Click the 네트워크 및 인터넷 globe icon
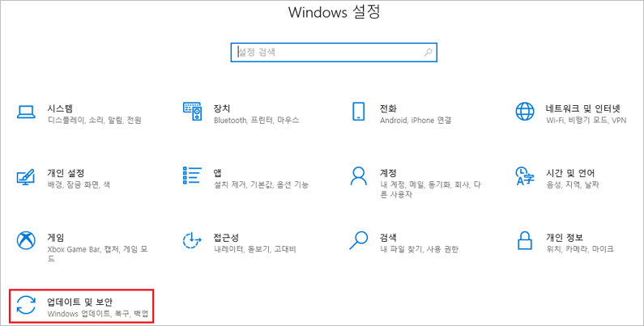 (525, 112)
